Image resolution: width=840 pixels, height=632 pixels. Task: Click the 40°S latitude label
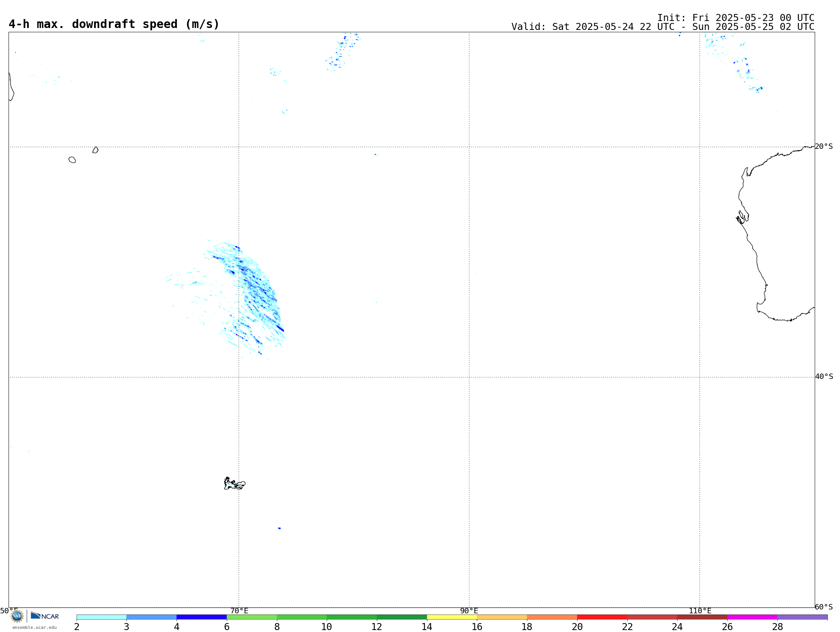(824, 377)
